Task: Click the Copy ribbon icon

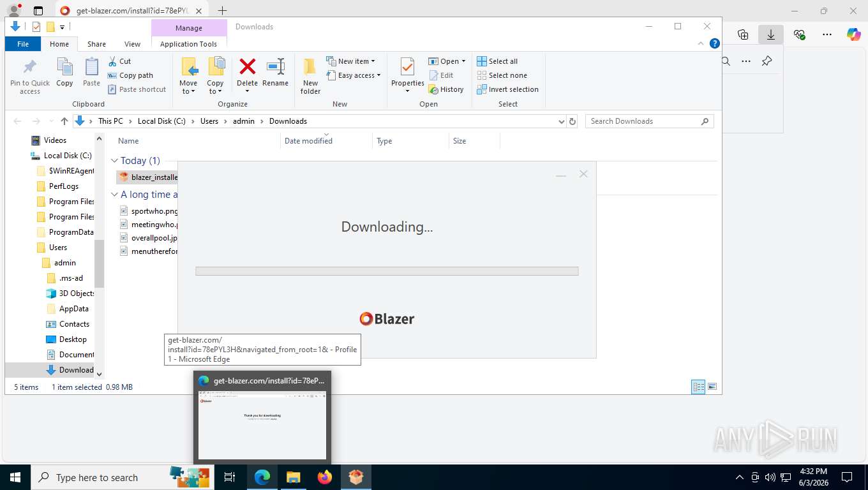Action: pyautogui.click(x=64, y=72)
